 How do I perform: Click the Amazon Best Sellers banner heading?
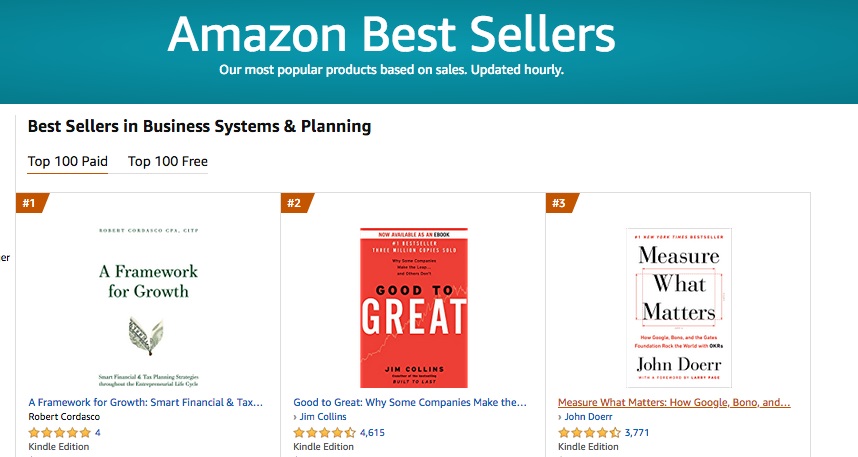click(392, 34)
